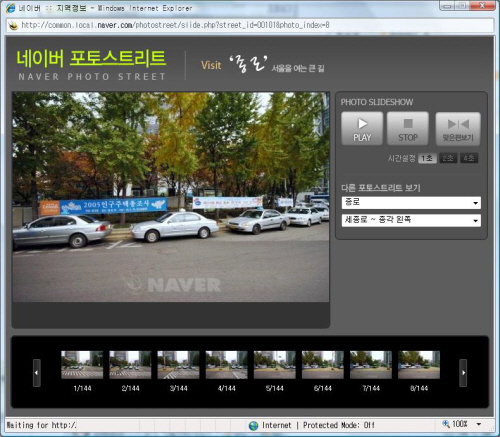Screen dimensions: 500x437
Task: Click the main street photo
Action: pos(171,197)
